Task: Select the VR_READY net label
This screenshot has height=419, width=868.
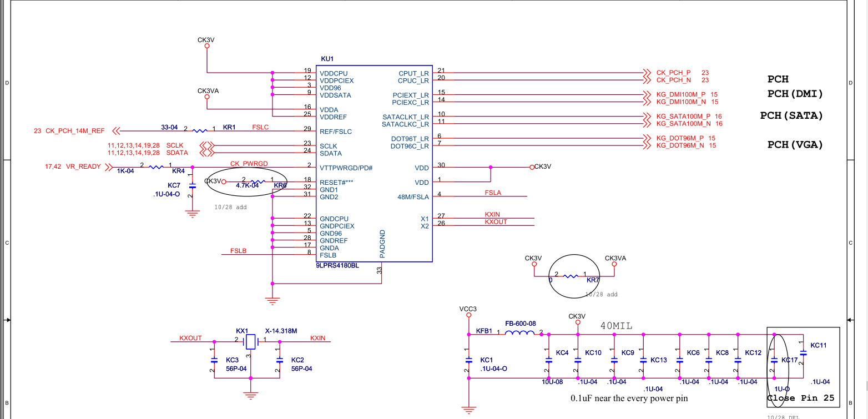Action: (84, 166)
